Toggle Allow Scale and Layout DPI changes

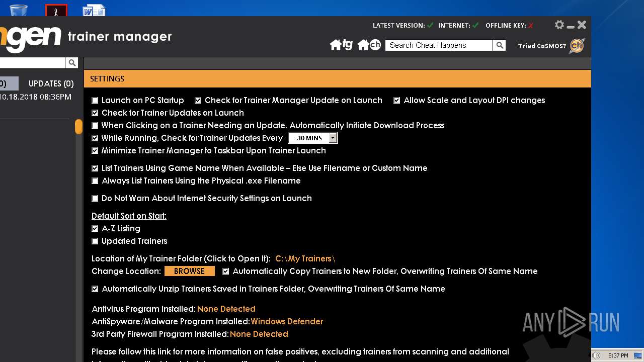[397, 101]
